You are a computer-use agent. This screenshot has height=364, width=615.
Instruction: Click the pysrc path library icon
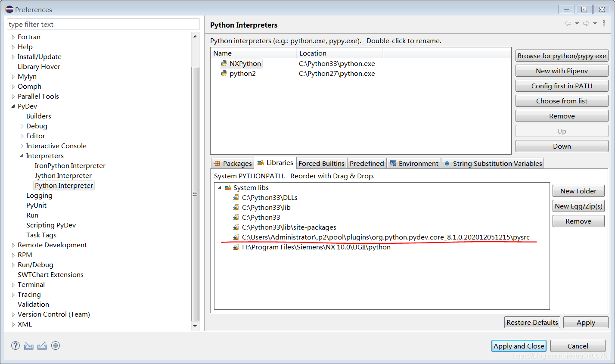point(236,237)
